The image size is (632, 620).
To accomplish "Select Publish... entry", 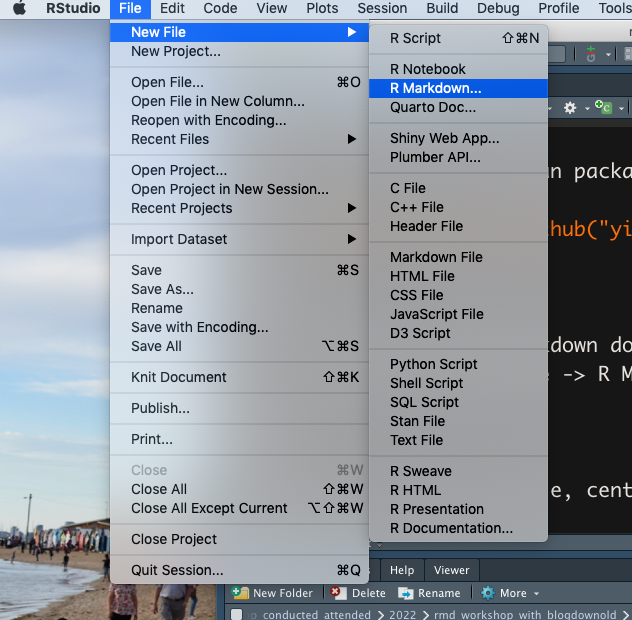I will pyautogui.click(x=239, y=408).
